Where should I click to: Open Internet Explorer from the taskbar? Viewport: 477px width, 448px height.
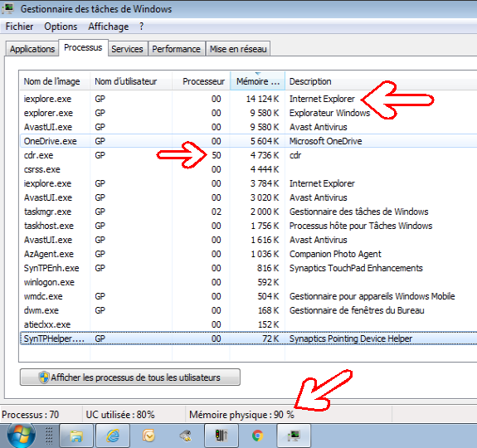click(113, 436)
